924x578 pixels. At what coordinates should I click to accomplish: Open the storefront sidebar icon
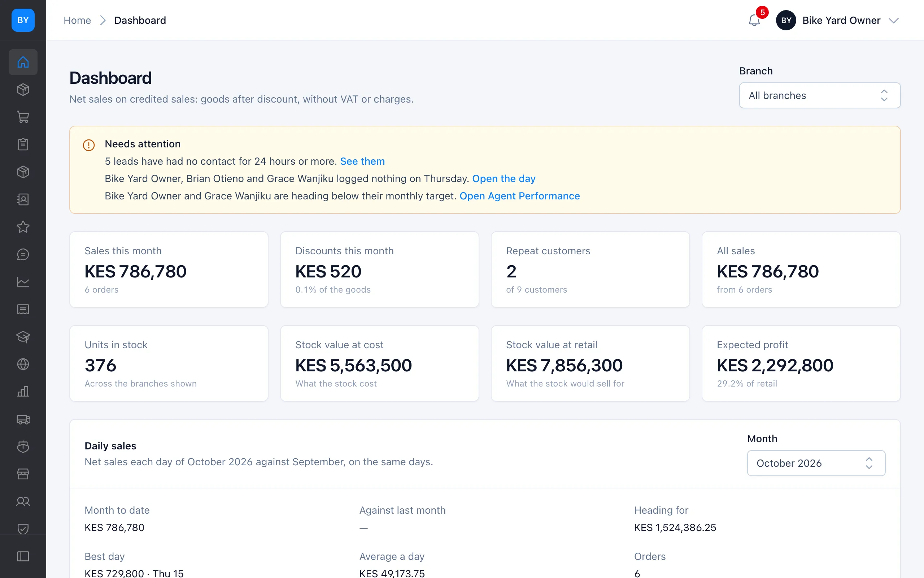(x=23, y=474)
